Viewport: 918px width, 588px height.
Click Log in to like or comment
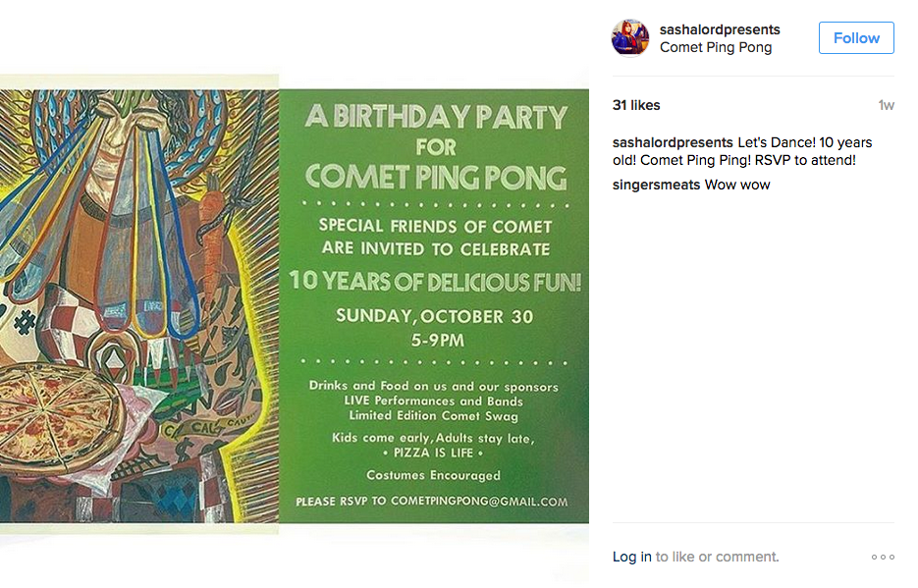631,557
